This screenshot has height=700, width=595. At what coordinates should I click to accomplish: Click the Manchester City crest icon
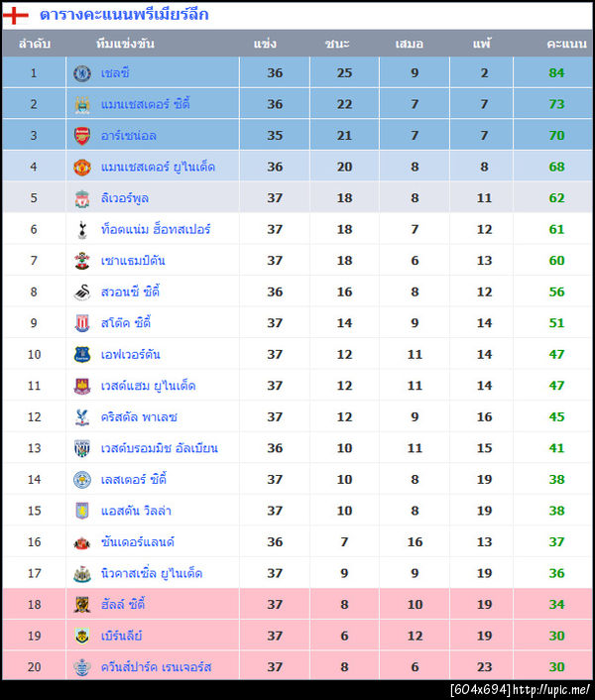[82, 104]
